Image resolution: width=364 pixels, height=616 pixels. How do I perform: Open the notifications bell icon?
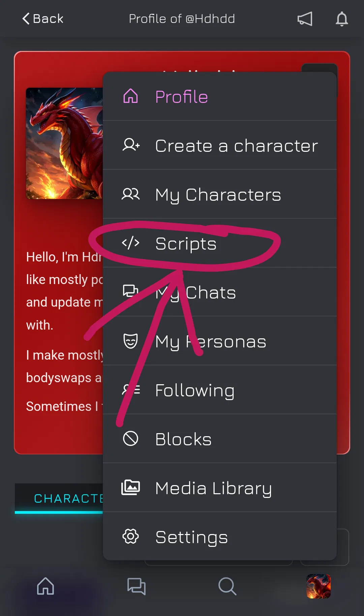click(x=342, y=19)
